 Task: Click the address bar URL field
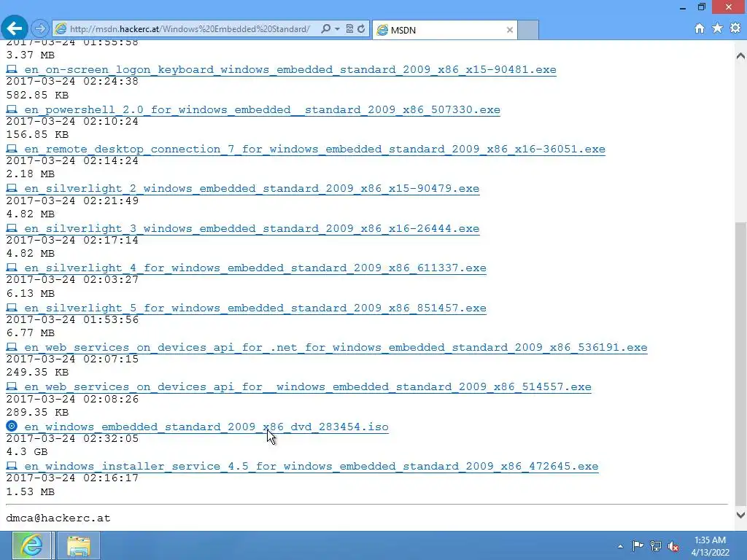coord(190,29)
